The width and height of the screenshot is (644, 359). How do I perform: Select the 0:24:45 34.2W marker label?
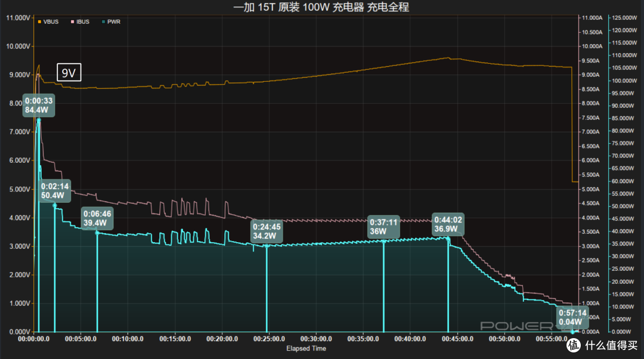267,231
